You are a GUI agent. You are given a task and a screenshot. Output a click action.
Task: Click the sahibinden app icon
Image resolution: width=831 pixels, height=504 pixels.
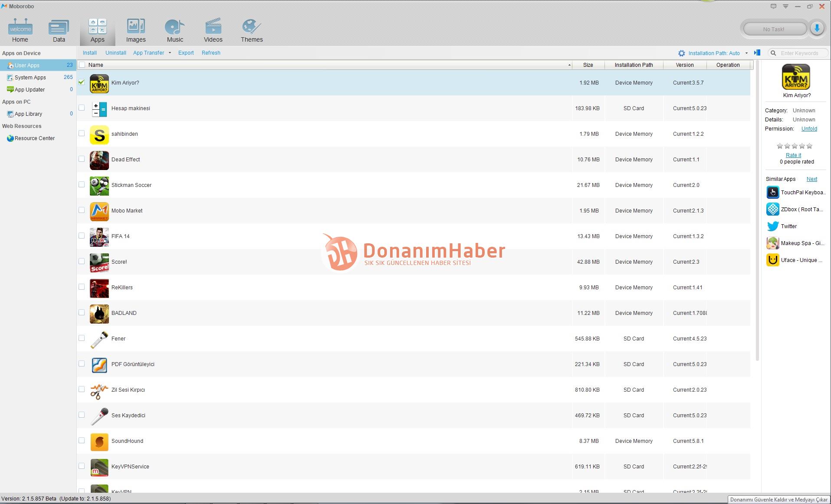99,135
